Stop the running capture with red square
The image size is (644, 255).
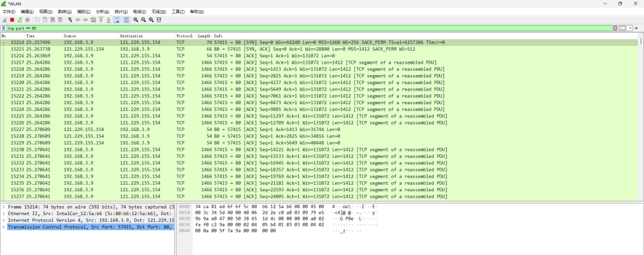12,20
